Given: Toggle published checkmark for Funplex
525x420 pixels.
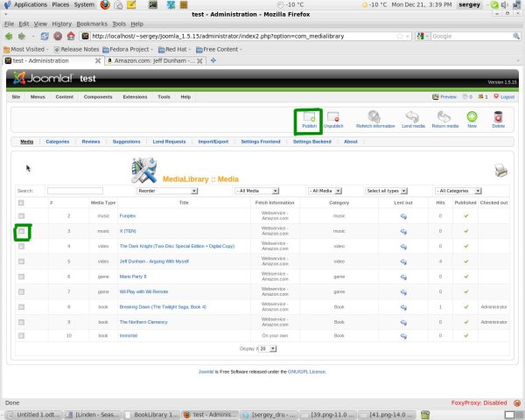Looking at the screenshot, I should click(465, 216).
